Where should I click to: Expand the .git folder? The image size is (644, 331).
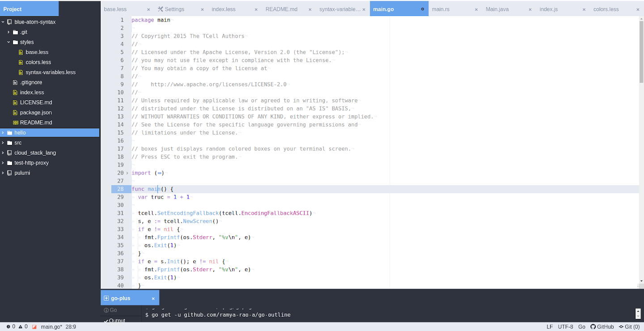[x=8, y=32]
